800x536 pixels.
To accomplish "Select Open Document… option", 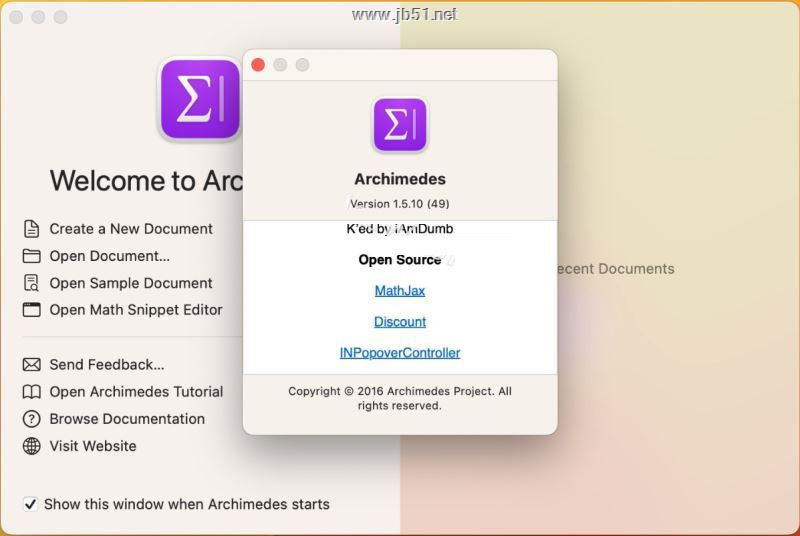I will (x=110, y=256).
